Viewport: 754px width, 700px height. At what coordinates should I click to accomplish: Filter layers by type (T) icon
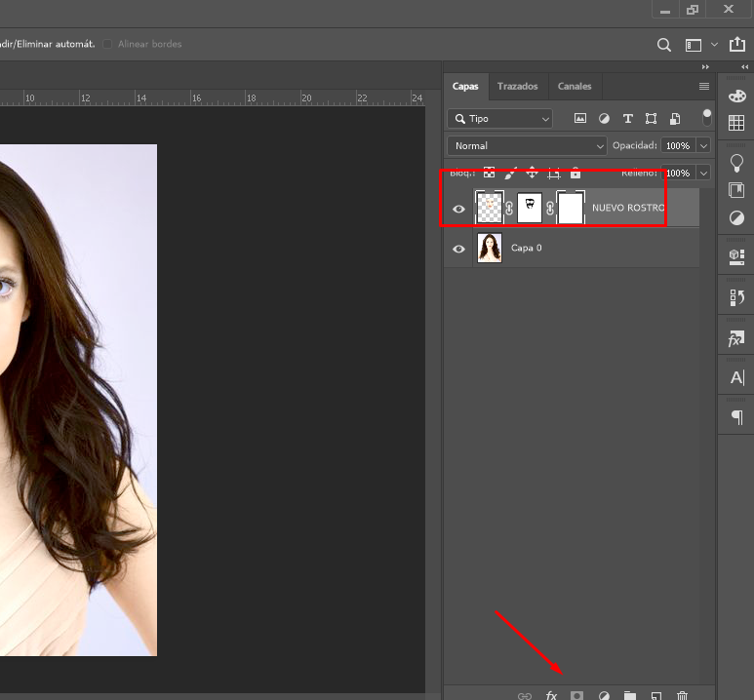(627, 118)
